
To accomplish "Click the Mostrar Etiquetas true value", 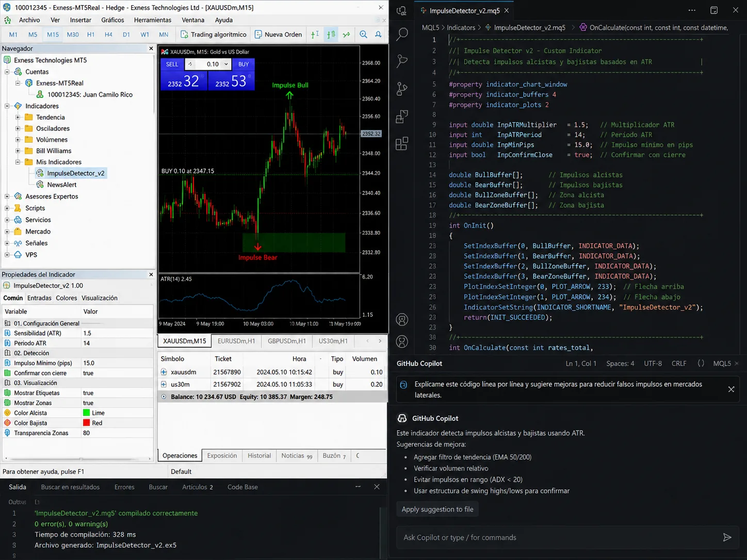I will (x=88, y=393).
